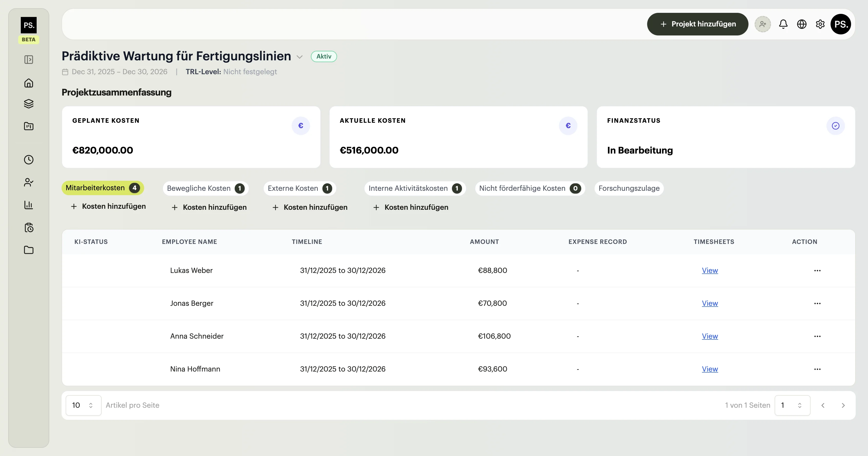Viewport: 868px width, 456px height.
Task: View timesheets for Lukas Weber
Action: 710,271
